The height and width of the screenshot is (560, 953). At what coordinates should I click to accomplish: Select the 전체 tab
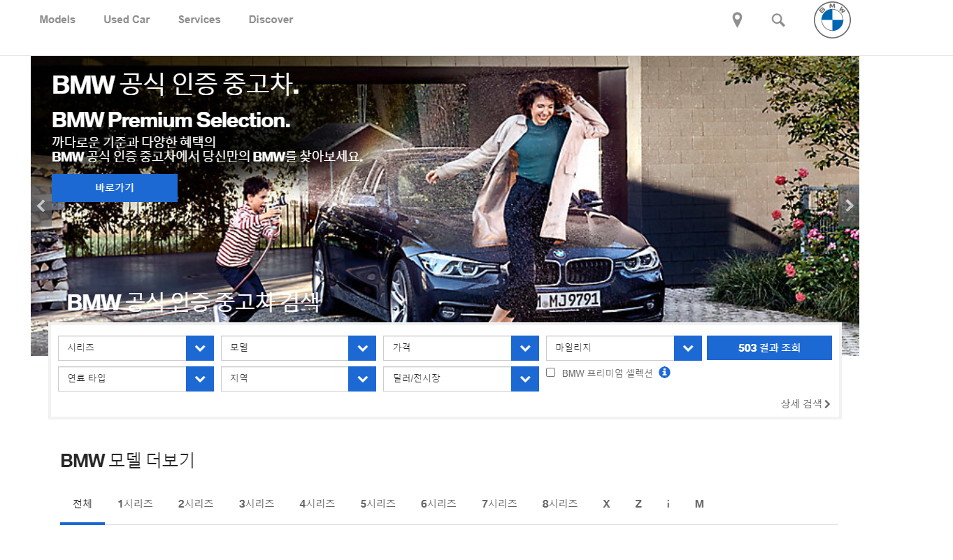point(83,504)
